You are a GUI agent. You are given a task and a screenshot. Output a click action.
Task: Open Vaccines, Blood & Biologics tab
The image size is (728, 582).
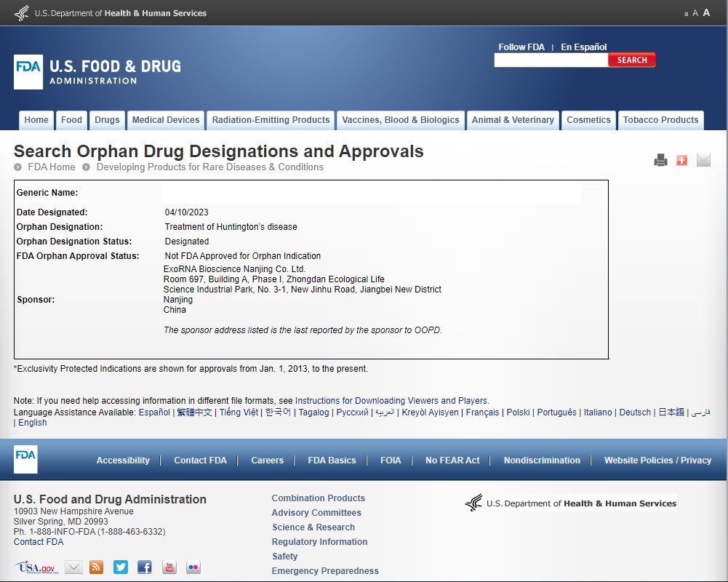click(400, 120)
